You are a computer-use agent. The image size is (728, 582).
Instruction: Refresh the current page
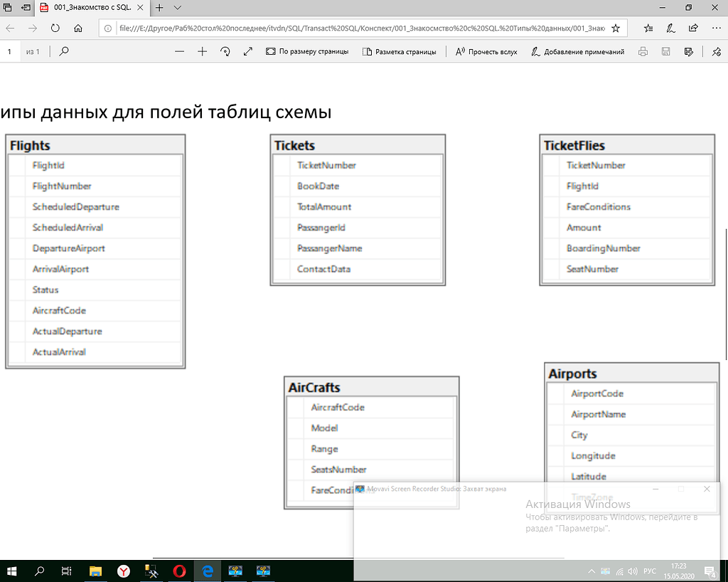click(x=55, y=28)
